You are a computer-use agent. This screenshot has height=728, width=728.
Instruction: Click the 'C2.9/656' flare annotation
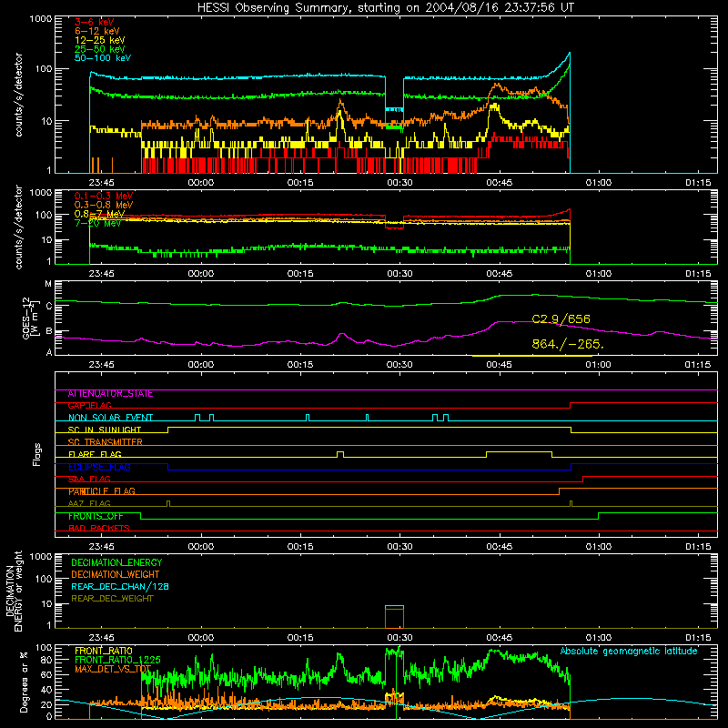tap(561, 319)
